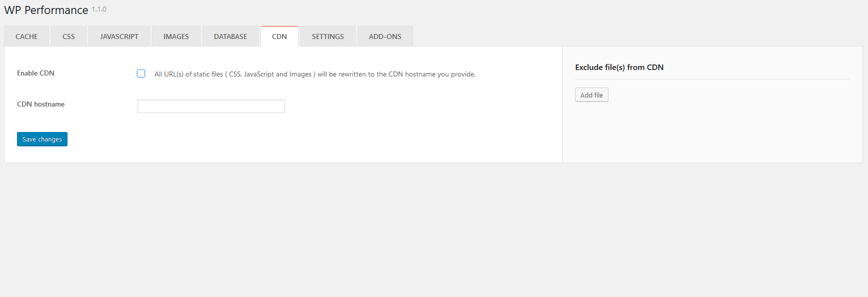868x297 pixels.
Task: Open the DATABASE tab
Action: pos(230,36)
